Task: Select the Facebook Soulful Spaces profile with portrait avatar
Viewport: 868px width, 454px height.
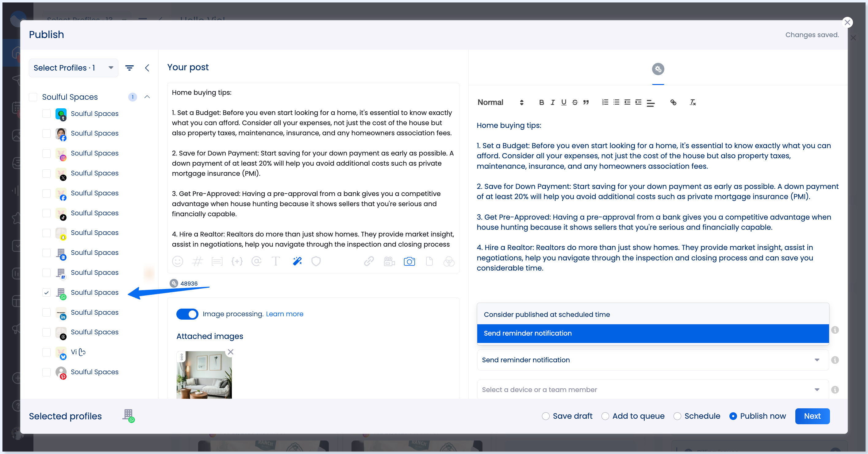Action: [46, 133]
